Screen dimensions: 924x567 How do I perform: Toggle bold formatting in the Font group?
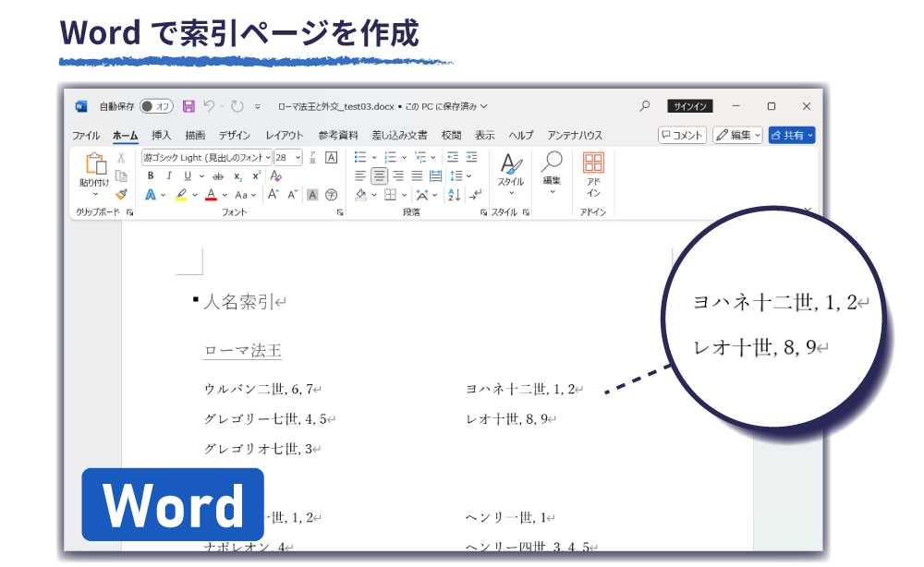(151, 175)
